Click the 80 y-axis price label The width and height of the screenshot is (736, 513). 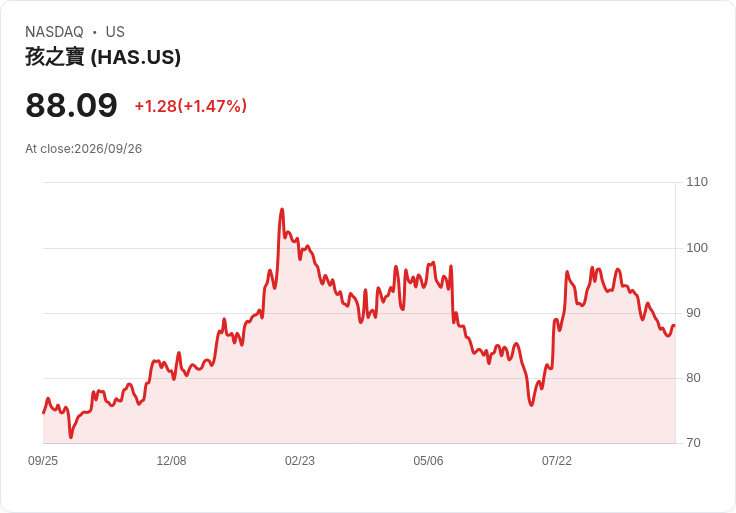click(693, 378)
